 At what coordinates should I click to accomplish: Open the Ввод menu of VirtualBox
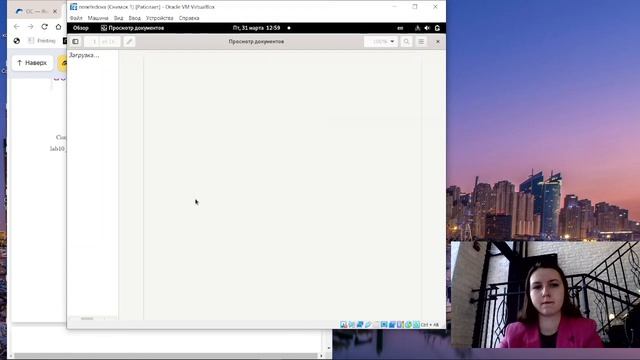[134, 18]
